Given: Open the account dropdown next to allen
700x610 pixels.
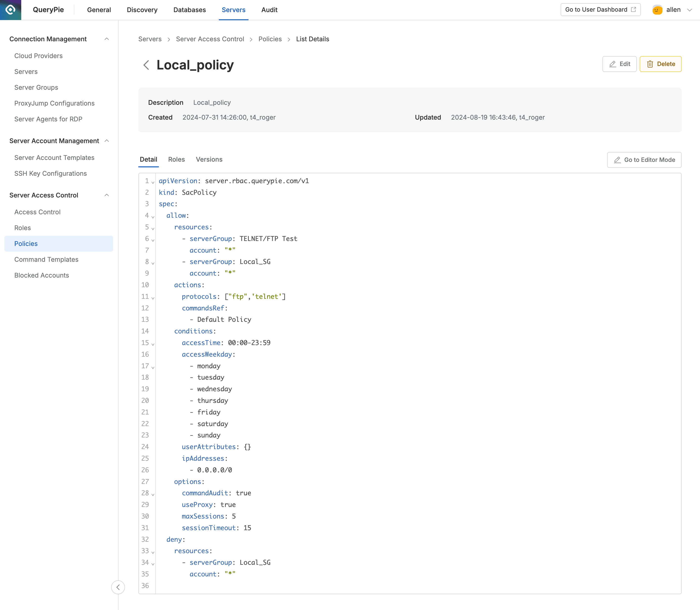Looking at the screenshot, I should tap(689, 10).
